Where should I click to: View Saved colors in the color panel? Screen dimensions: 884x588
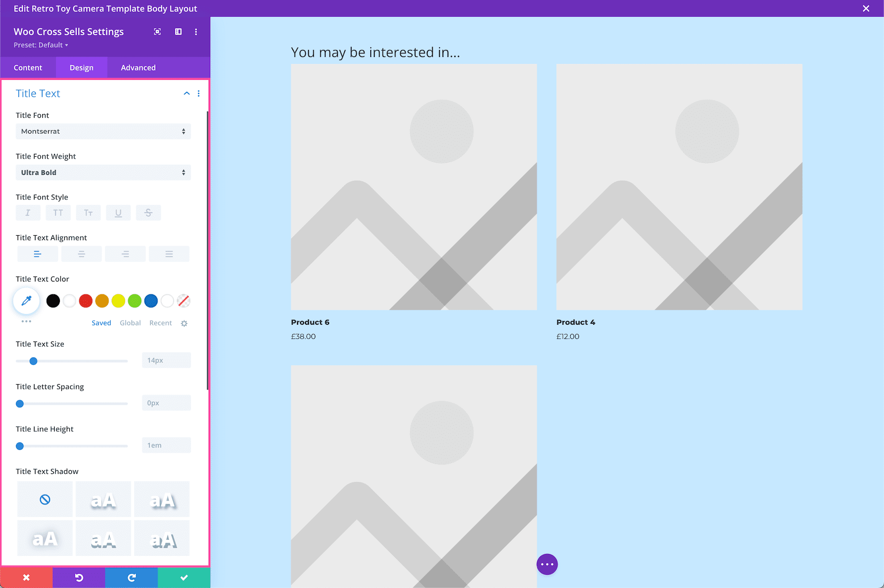[x=101, y=323]
